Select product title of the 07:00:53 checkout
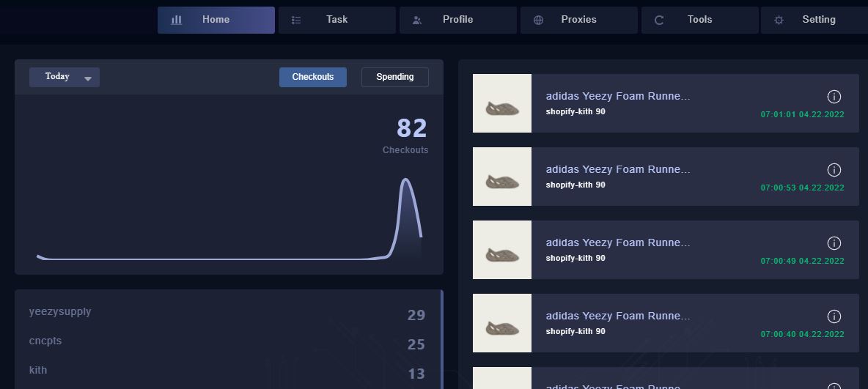 coord(618,169)
